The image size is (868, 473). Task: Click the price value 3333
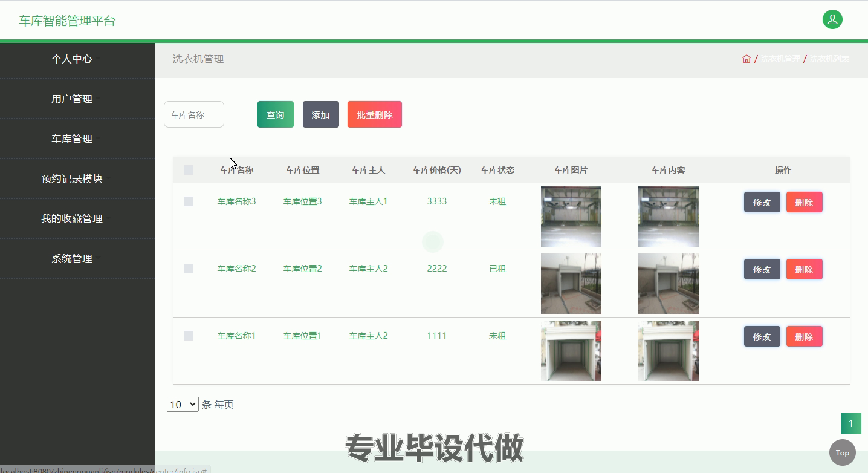[437, 201]
